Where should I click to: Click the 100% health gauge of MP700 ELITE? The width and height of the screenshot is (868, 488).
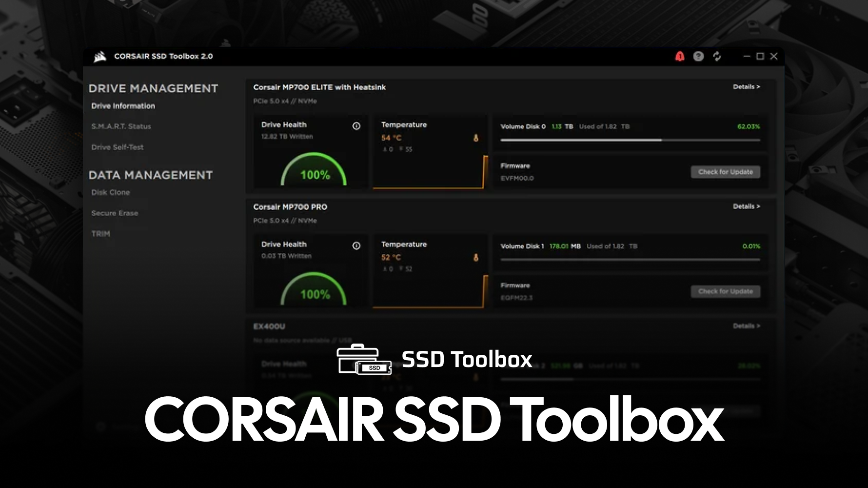pos(314,169)
